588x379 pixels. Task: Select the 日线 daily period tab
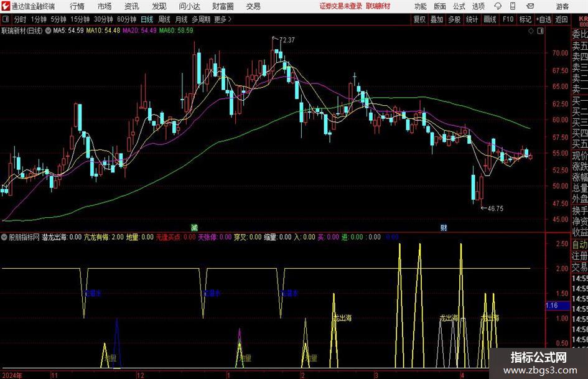pyautogui.click(x=147, y=19)
